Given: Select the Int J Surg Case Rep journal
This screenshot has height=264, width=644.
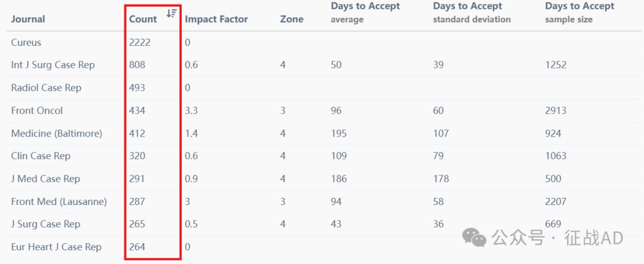Looking at the screenshot, I should point(53,65).
